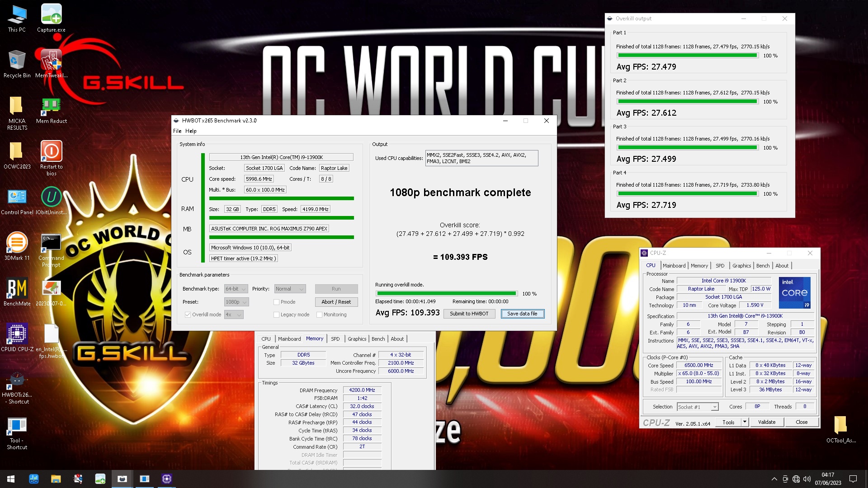This screenshot has height=488, width=868.
Task: Open en_Intel hwbot data file
Action: (51, 341)
